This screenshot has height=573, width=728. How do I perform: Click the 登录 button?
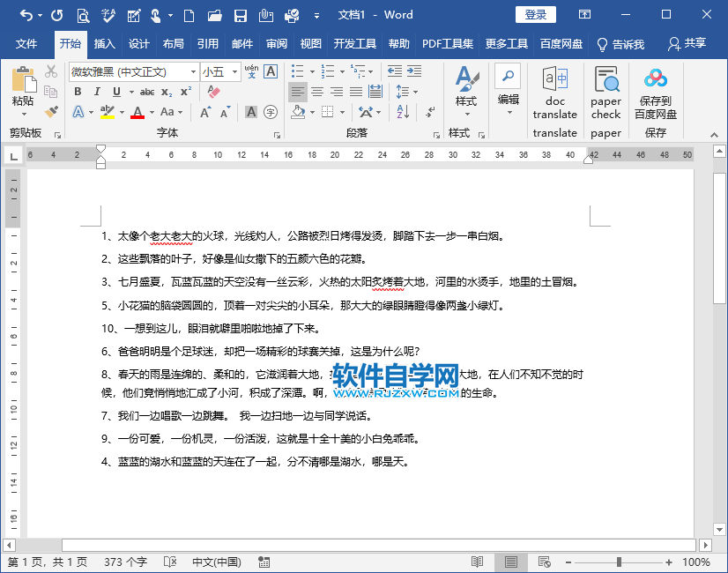point(534,14)
